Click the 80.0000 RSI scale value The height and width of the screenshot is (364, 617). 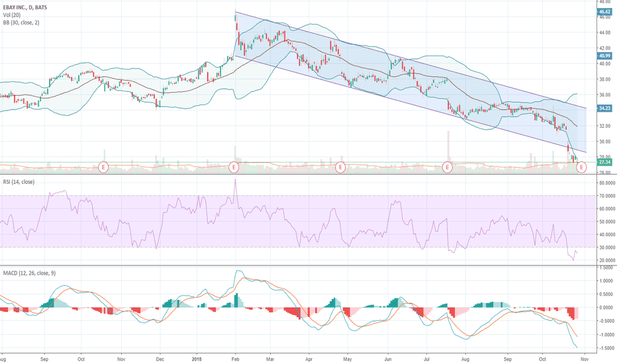coord(607,183)
